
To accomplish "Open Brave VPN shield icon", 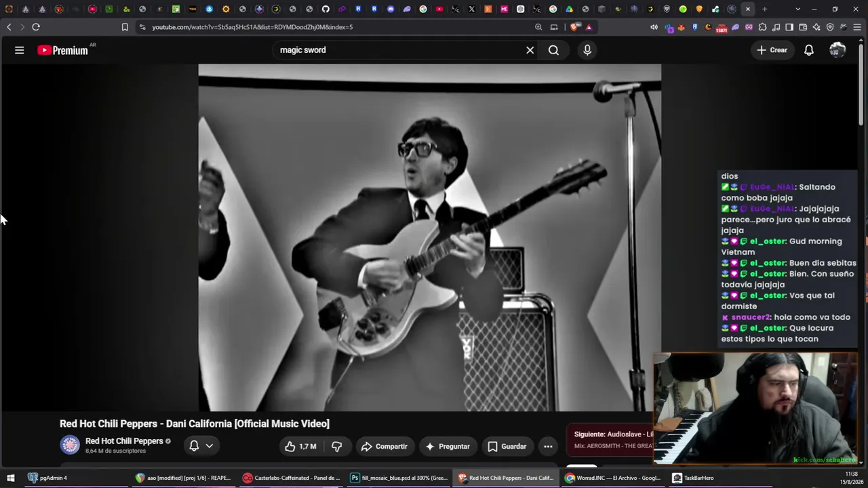I will point(830,27).
